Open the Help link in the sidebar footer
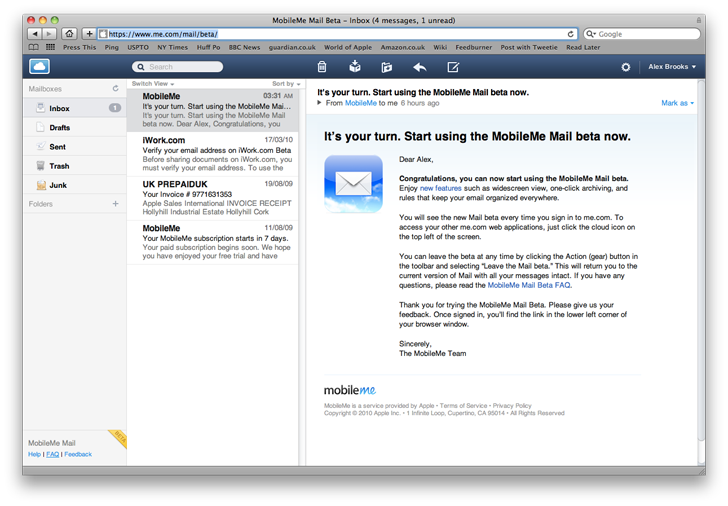728x506 pixels. [34, 454]
